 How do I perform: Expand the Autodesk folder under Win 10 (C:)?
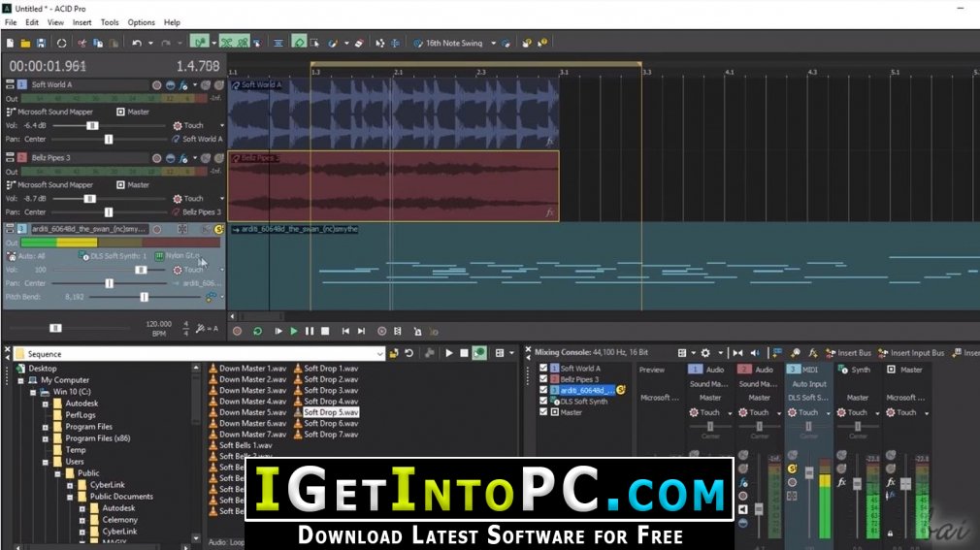coord(45,404)
